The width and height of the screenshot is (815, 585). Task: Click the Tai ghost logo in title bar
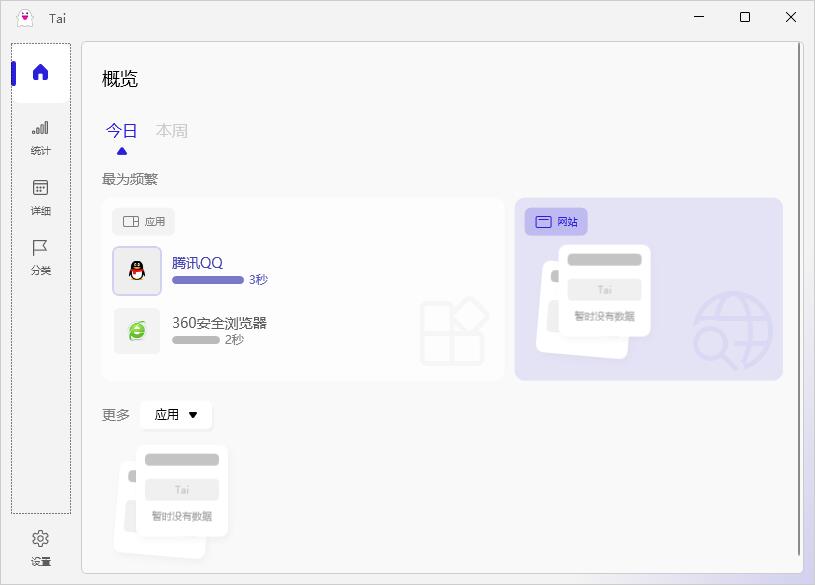point(25,18)
